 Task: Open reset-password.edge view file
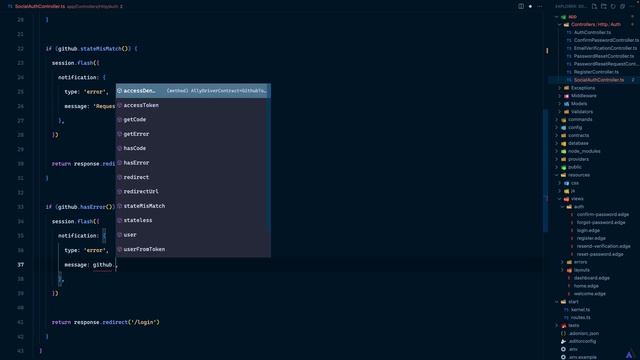600,254
